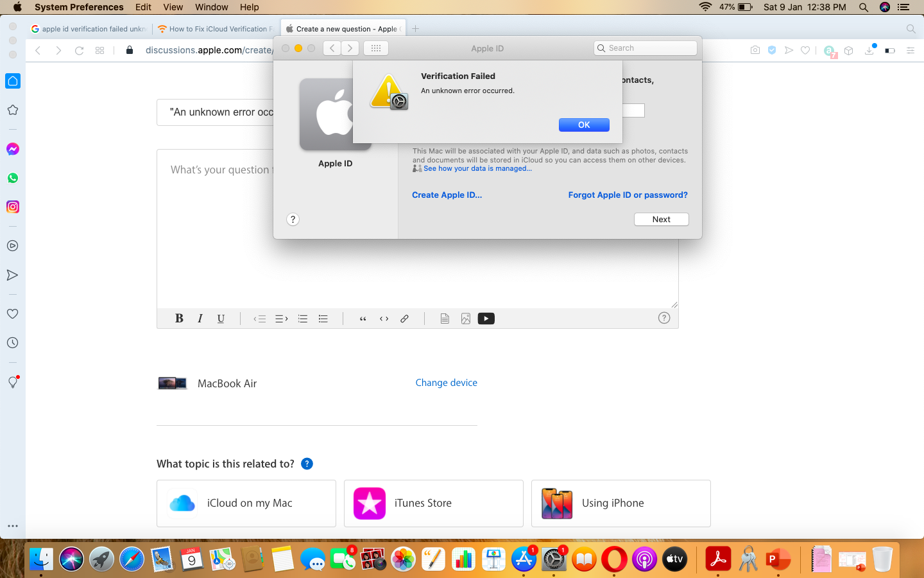Select the iTunes Store topic
924x578 pixels.
(434, 504)
